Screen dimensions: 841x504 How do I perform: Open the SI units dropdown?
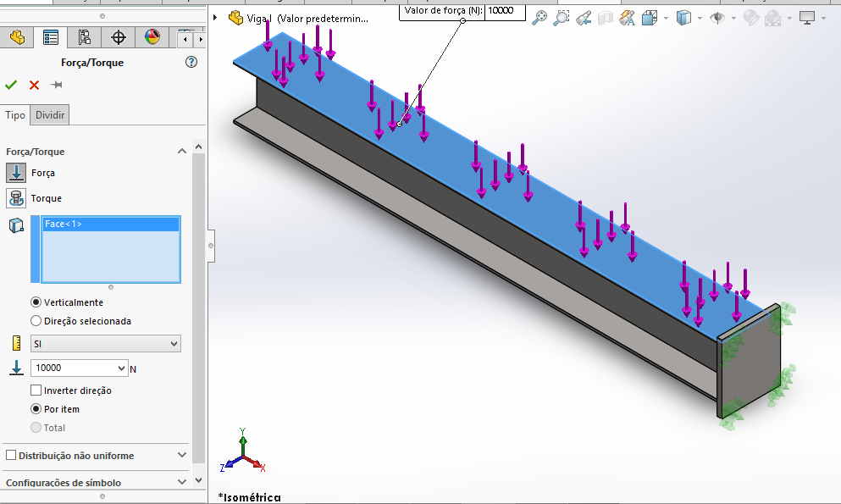(106, 343)
